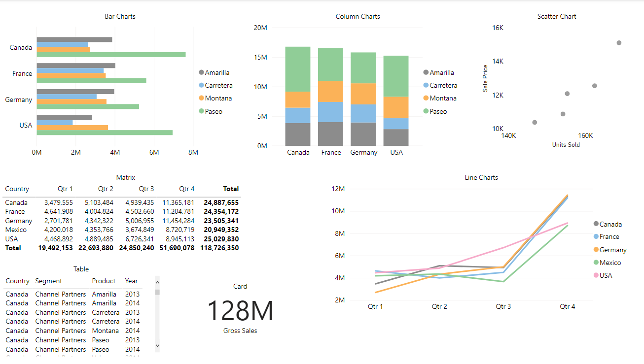644x364 pixels.
Task: Click Paseo legend entry in Column Charts
Action: point(435,111)
